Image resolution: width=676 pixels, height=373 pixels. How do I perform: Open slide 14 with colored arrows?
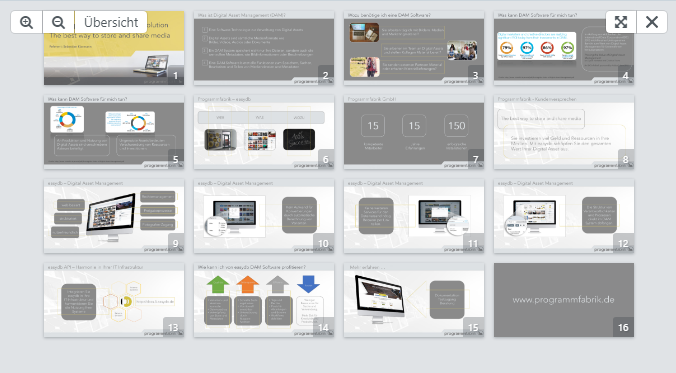[x=264, y=300]
